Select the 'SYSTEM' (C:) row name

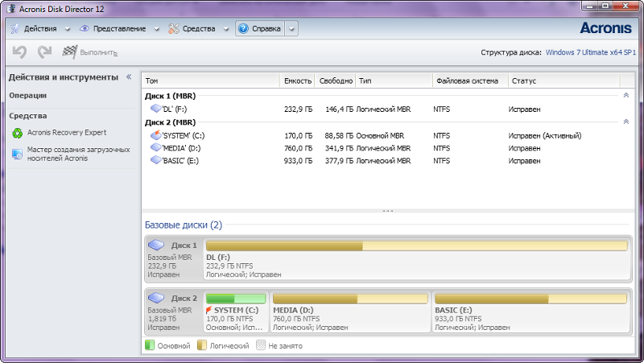pos(184,135)
